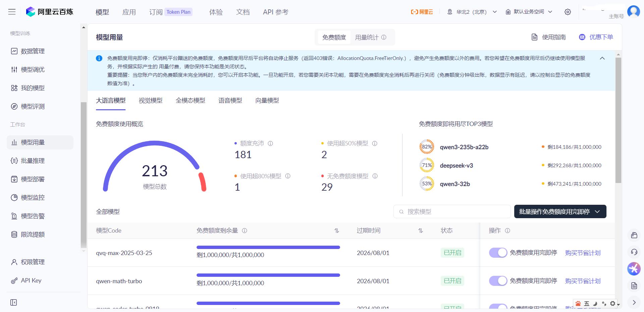
Task: Open the 订阅 top menu
Action: pyautogui.click(x=156, y=12)
